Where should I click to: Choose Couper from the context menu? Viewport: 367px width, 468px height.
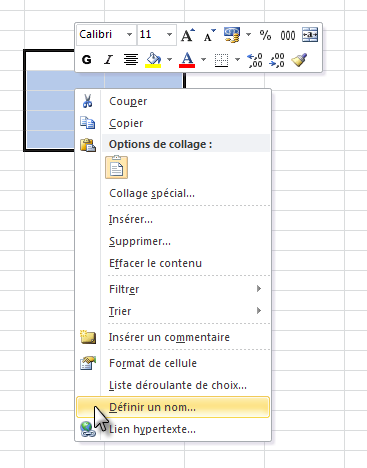click(x=173, y=101)
